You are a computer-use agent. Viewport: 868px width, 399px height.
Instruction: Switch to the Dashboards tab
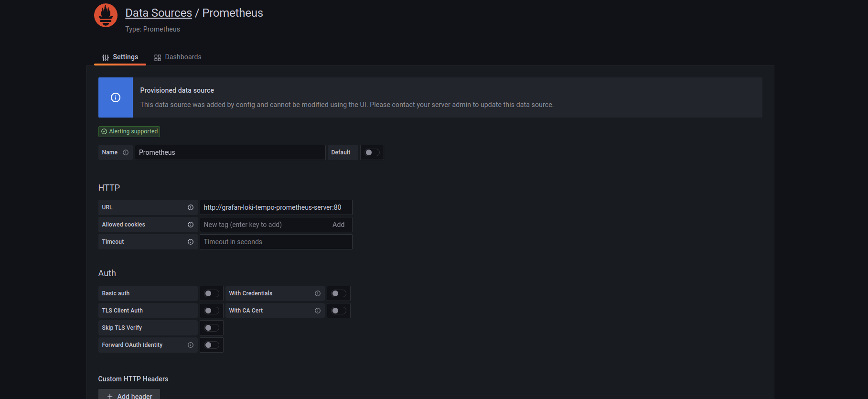click(178, 57)
